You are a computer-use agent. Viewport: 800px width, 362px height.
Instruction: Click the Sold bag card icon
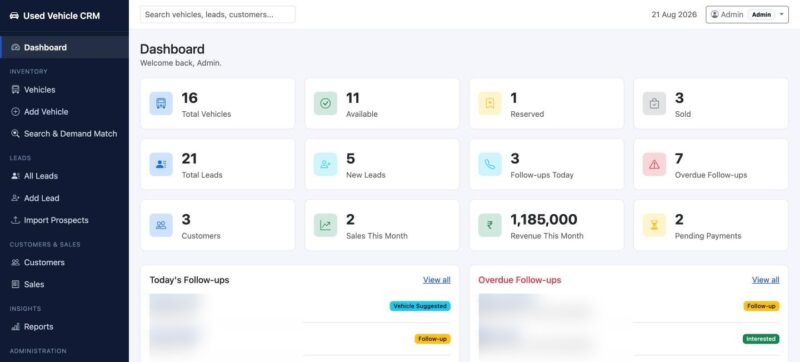coord(655,104)
